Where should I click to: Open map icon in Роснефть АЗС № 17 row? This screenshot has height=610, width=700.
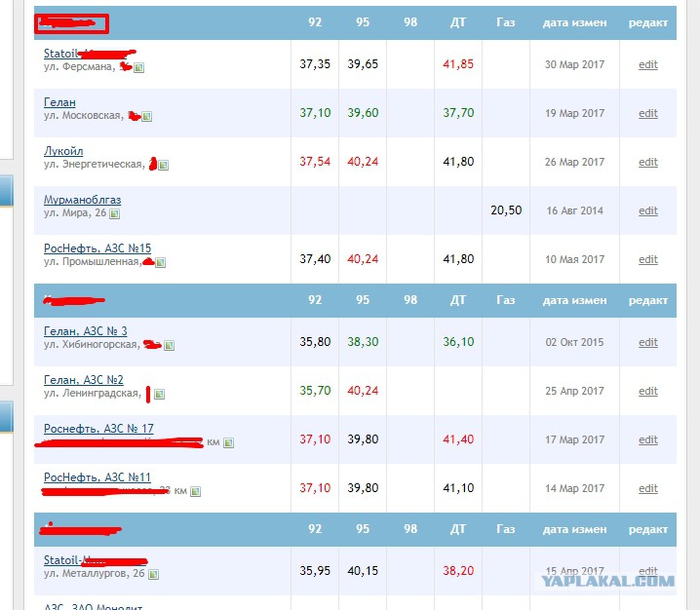click(x=228, y=442)
